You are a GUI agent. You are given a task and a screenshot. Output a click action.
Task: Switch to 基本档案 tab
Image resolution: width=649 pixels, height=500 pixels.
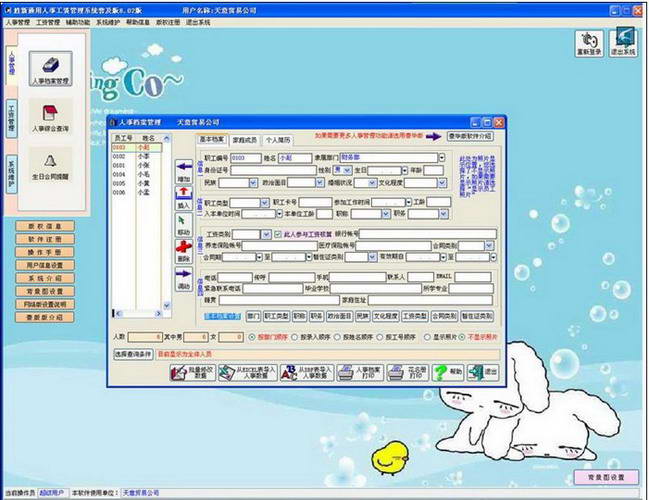click(x=212, y=139)
